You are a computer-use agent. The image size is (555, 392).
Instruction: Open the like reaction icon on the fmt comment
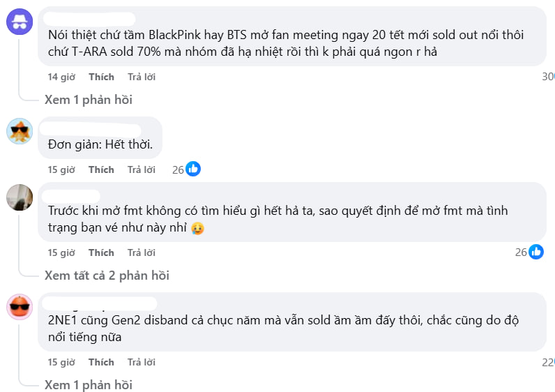[x=536, y=252]
